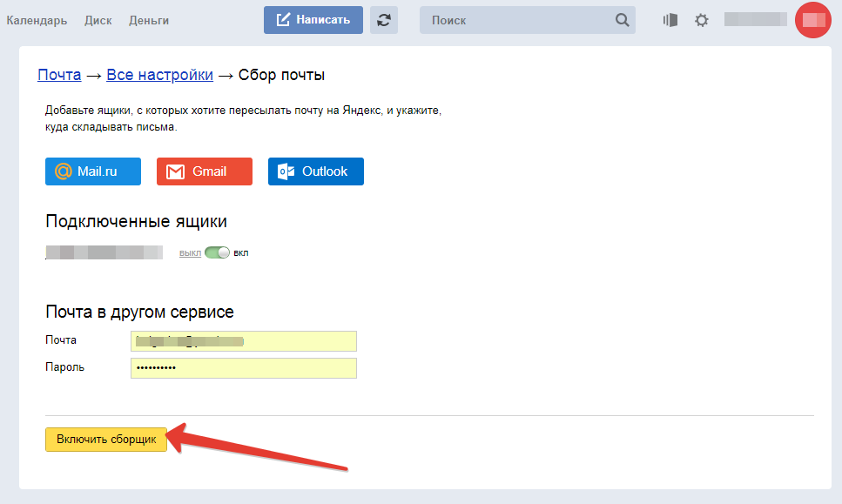
Task: Click the Mail.ru collector button
Action: click(93, 171)
